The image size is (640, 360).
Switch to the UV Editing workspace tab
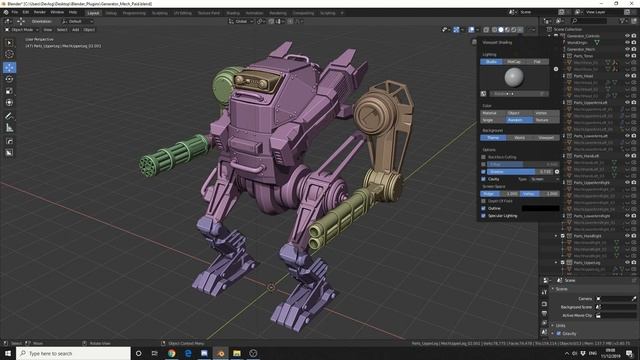pos(182,13)
